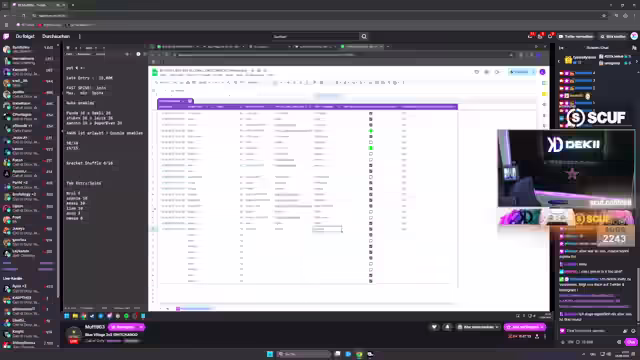Click the heart follow icon button

(x=434, y=327)
